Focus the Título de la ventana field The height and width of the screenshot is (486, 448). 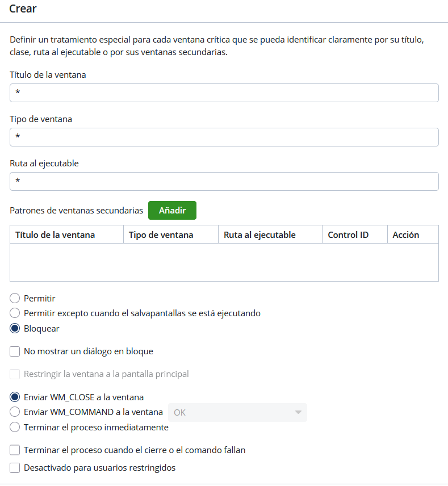pyautogui.click(x=224, y=93)
